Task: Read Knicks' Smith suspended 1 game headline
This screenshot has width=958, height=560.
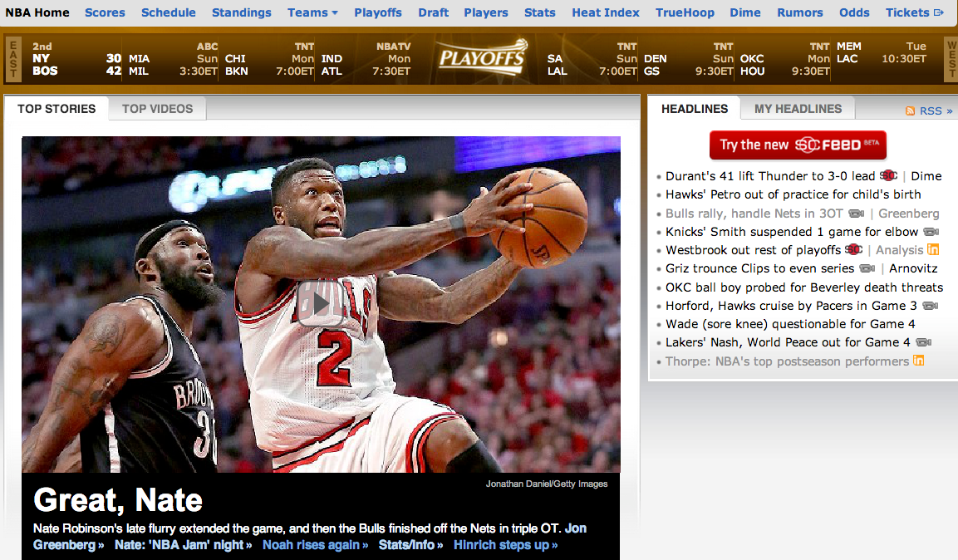Action: pos(792,232)
